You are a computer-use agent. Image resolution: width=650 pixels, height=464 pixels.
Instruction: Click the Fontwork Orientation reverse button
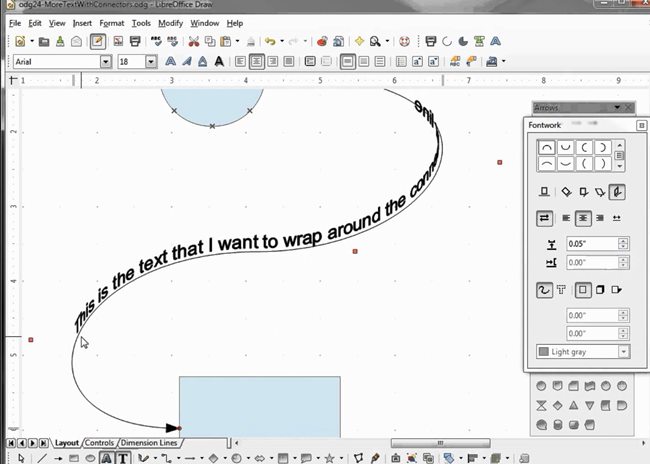[x=545, y=217]
